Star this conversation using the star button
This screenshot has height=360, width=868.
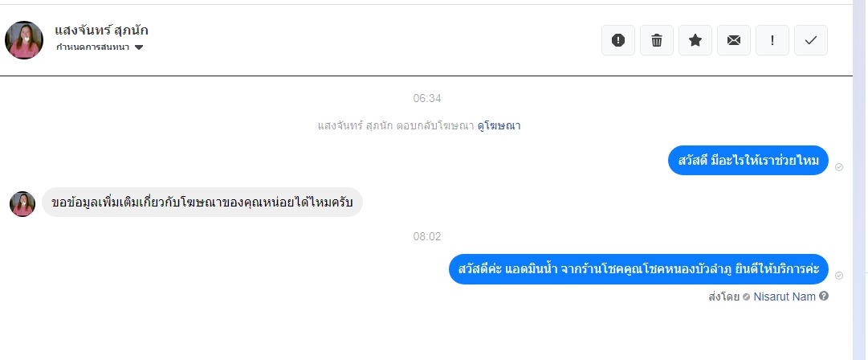[695, 40]
